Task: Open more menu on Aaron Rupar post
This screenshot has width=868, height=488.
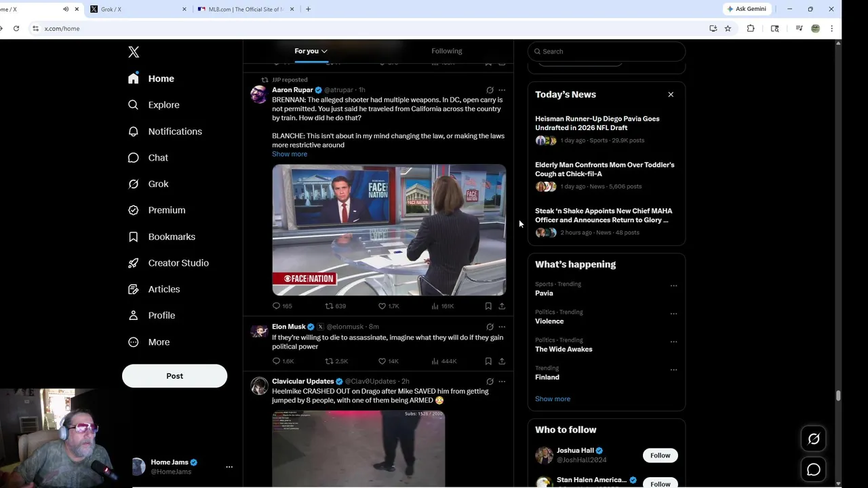Action: [502, 90]
